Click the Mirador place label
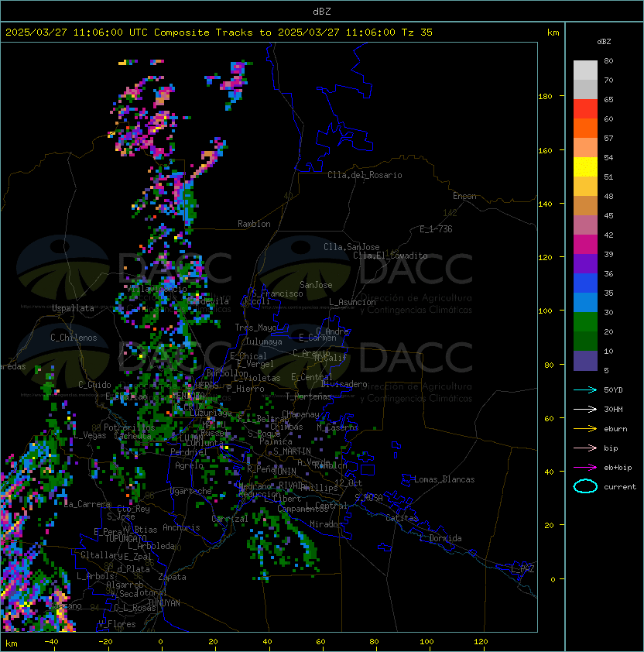The image size is (644, 652). pos(327,524)
